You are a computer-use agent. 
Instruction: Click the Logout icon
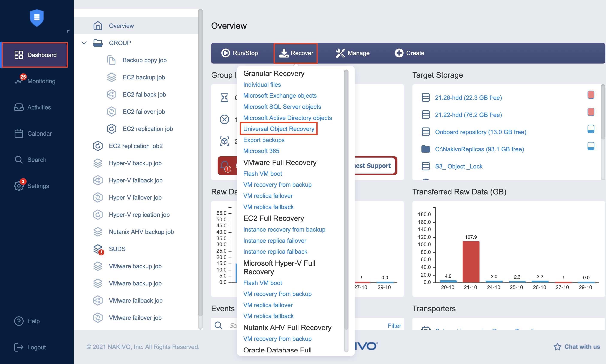(19, 347)
